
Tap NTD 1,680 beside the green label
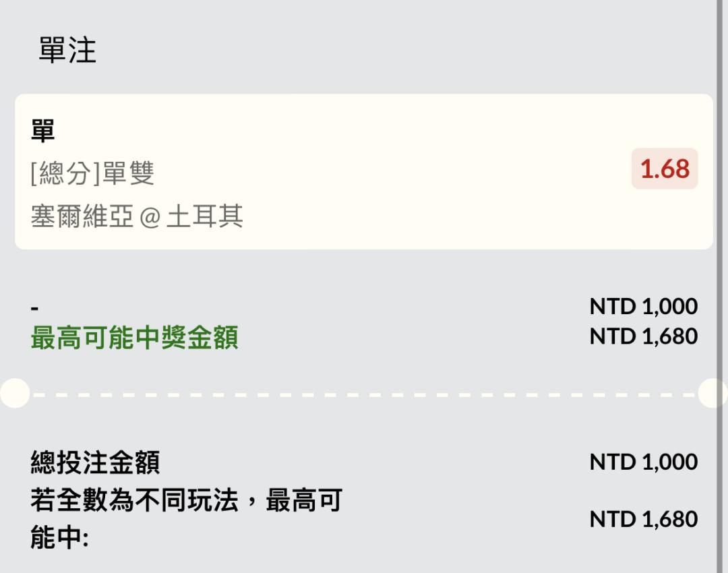[x=643, y=336]
